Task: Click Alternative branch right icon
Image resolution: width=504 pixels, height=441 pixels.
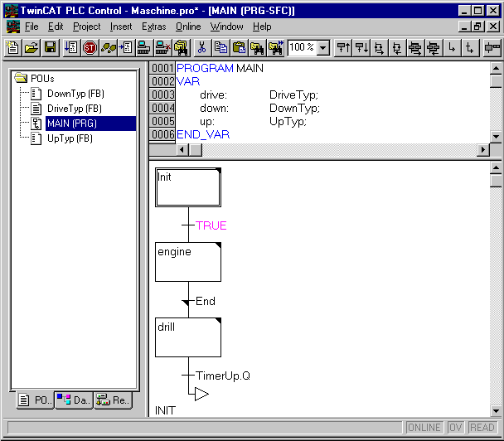Action: [x=380, y=48]
